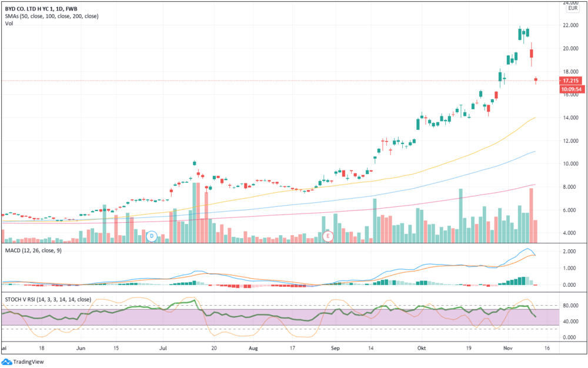Click the 10.000 price axis label

570,164
